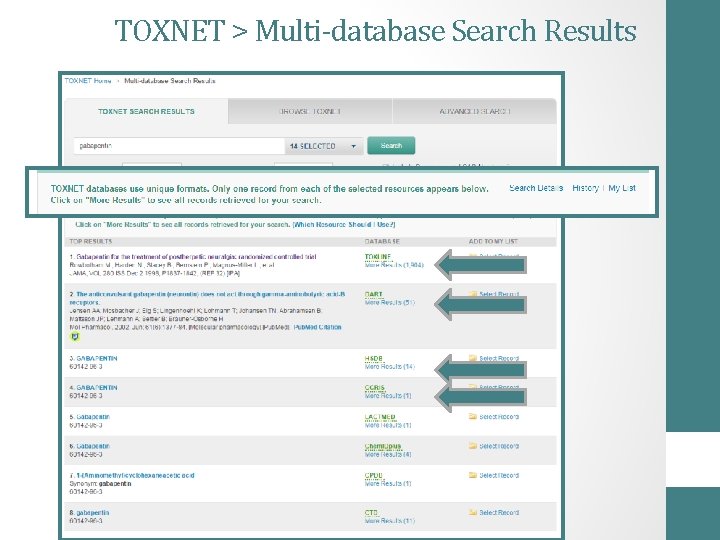View More Results (14) for HSDB

[389, 366]
